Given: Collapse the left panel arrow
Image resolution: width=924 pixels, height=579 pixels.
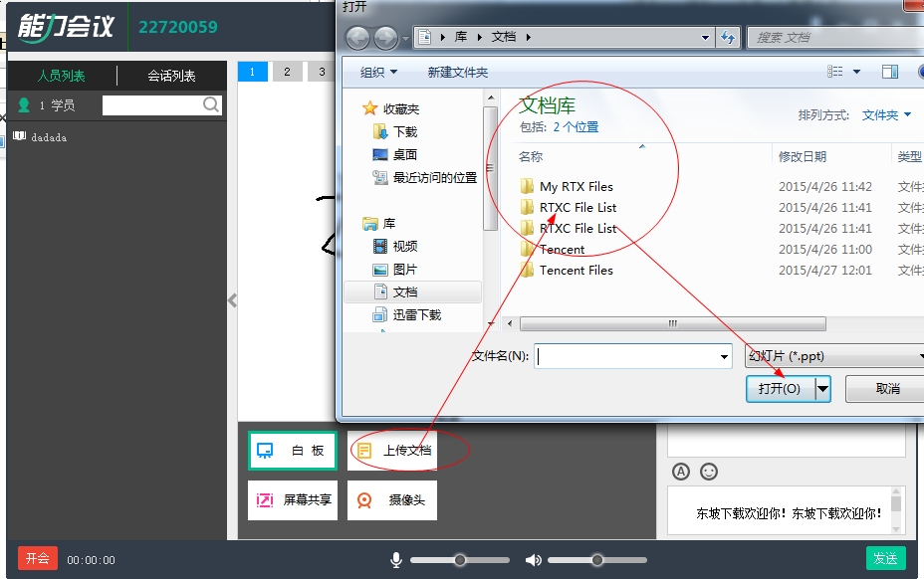Looking at the screenshot, I should [x=232, y=301].
